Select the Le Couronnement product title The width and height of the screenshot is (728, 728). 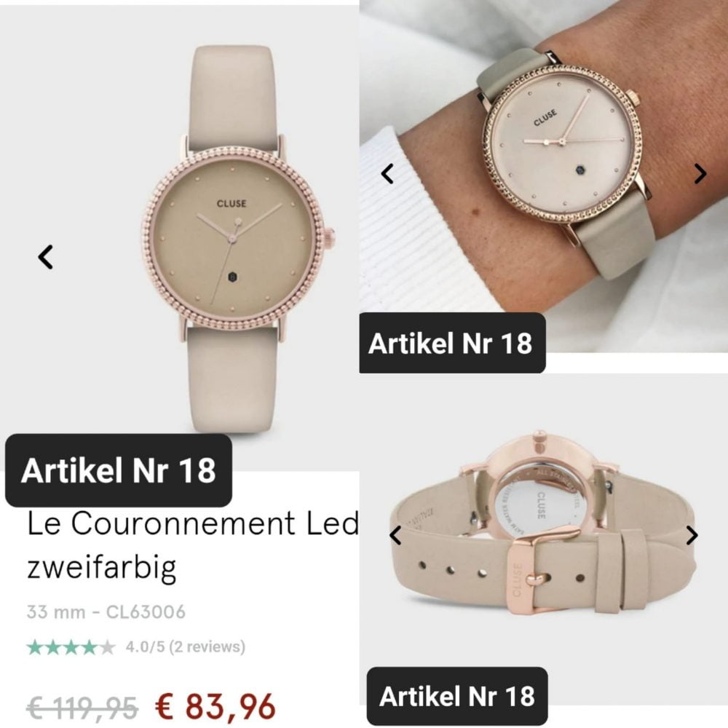[193, 544]
